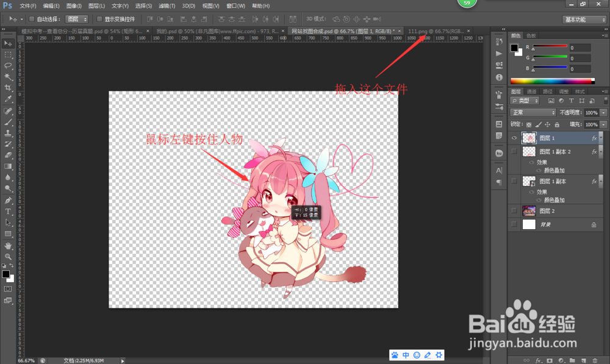Select the Eyedropper tool
This screenshot has height=364, width=610.
[x=8, y=99]
